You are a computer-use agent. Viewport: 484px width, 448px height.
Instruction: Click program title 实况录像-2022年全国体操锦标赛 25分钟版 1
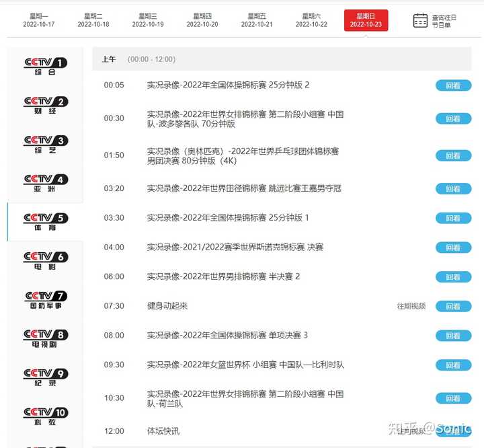pos(228,218)
